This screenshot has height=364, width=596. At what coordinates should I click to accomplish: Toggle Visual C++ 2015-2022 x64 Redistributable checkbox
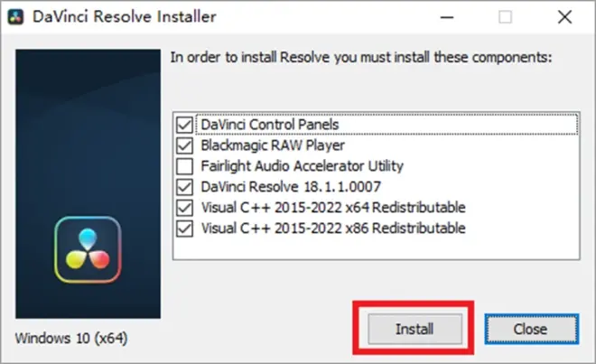pyautogui.click(x=185, y=208)
